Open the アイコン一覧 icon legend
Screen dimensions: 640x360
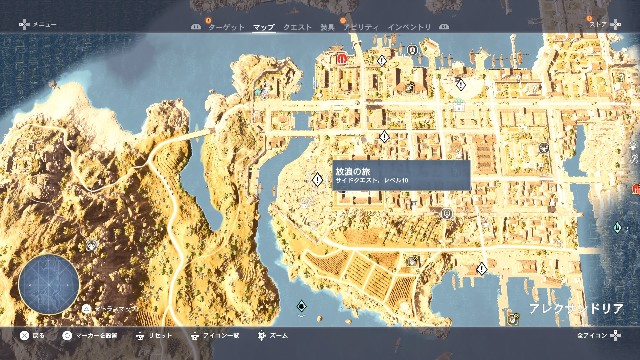[215, 336]
